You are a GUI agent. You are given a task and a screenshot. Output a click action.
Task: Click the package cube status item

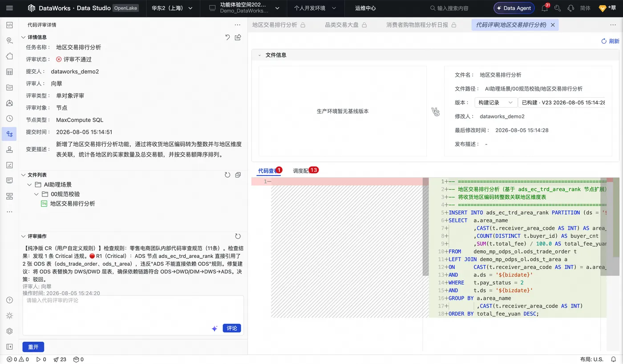78,359
